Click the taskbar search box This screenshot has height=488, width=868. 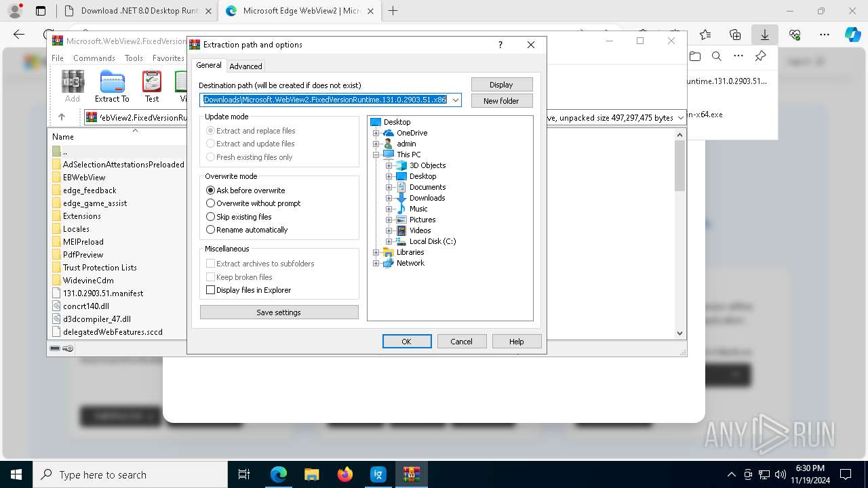pyautogui.click(x=130, y=474)
